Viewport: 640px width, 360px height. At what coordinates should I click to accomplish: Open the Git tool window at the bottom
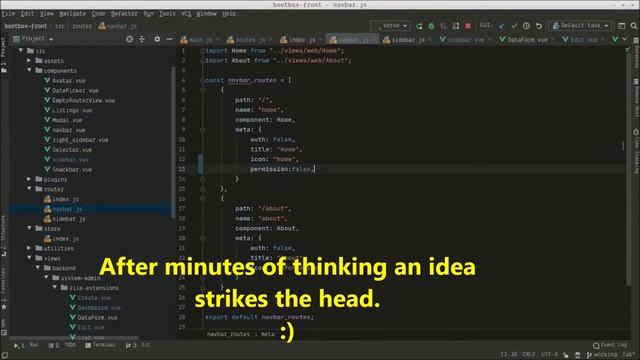(138, 345)
